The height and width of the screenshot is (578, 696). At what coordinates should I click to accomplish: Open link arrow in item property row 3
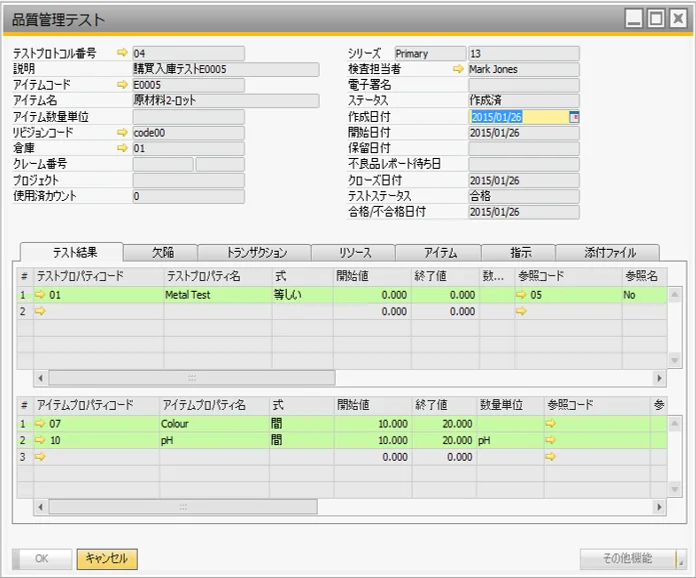coord(40,456)
